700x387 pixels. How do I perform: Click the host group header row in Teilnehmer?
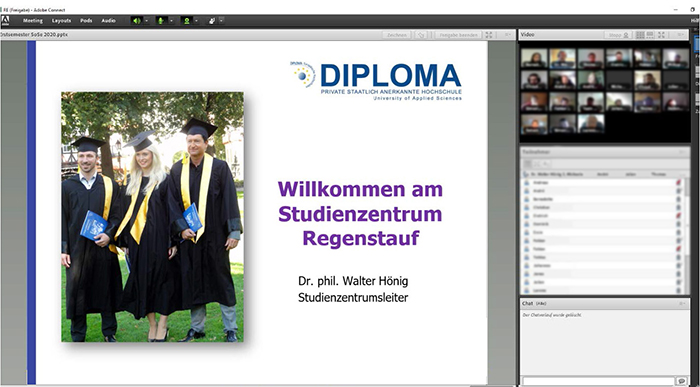(x=605, y=174)
